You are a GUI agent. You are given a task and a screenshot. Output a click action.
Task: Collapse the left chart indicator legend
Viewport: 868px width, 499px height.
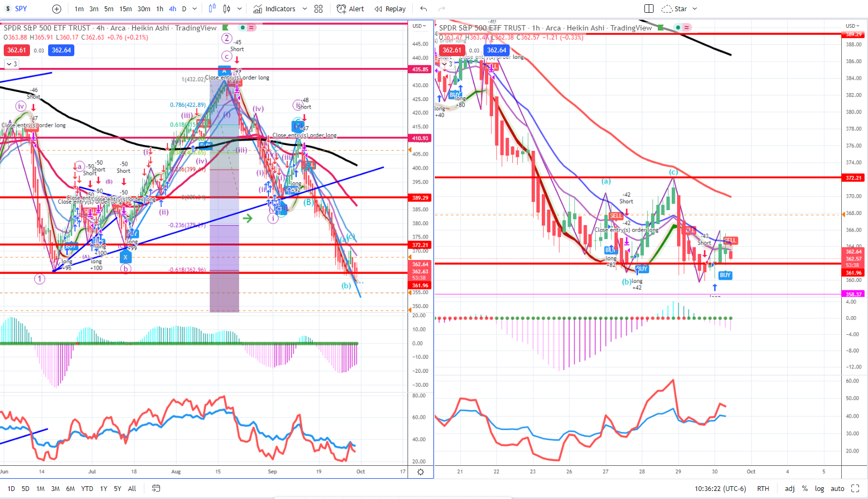click(x=11, y=64)
